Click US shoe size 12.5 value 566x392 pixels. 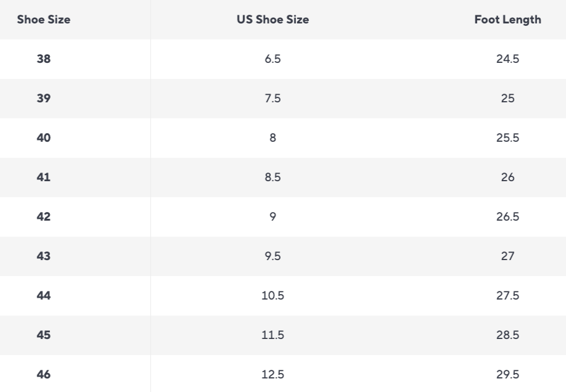pos(273,375)
